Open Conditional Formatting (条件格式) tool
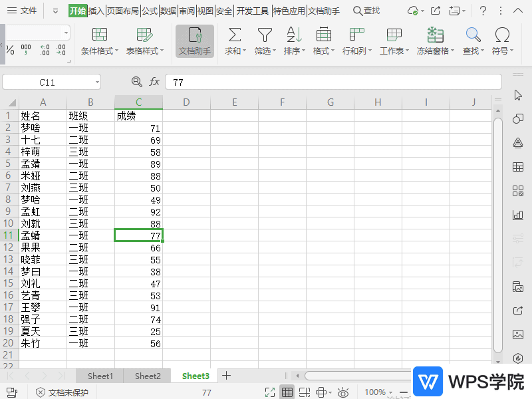532x399 pixels. point(99,41)
